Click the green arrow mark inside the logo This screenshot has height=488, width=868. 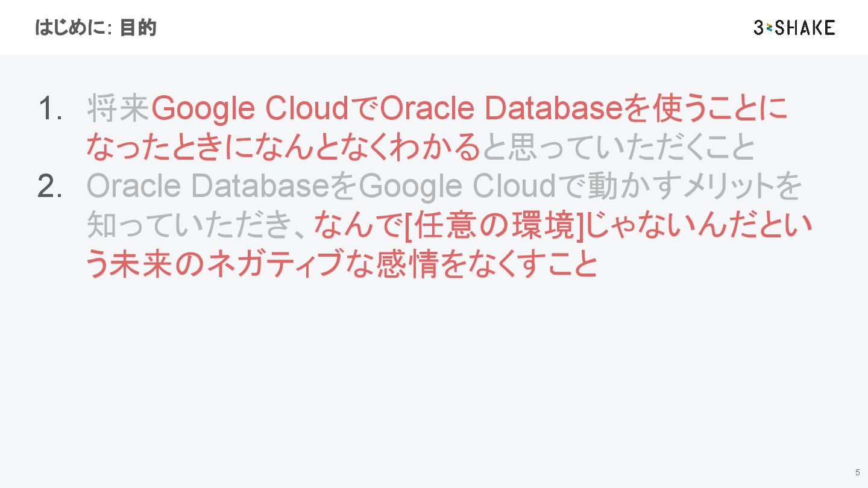click(x=769, y=28)
